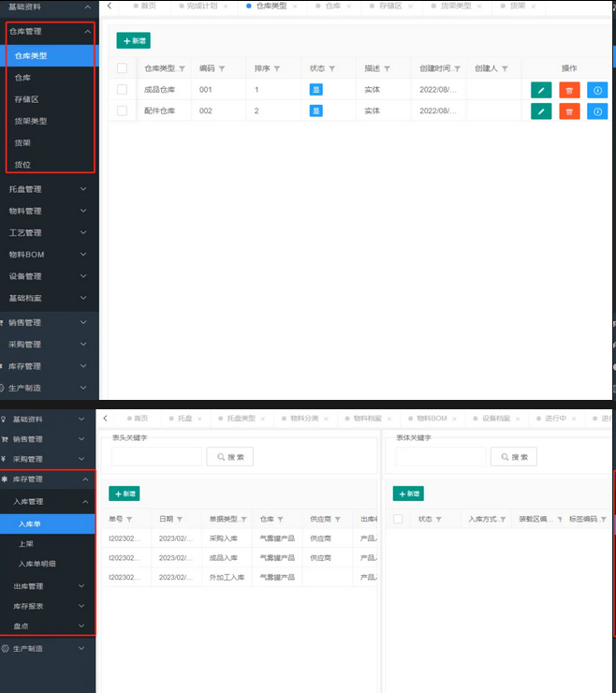Click the filter icon beside 描述
Image resolution: width=616 pixels, height=693 pixels.
pos(387,68)
